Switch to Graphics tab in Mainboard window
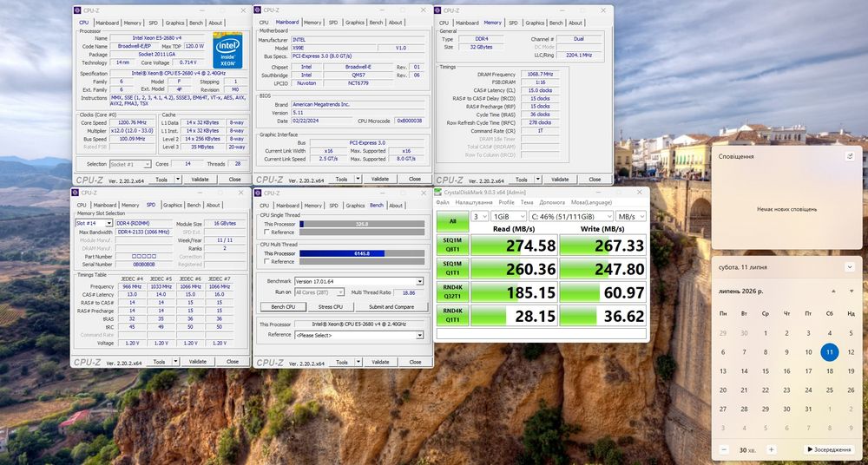The image size is (868, 465). 355,23
